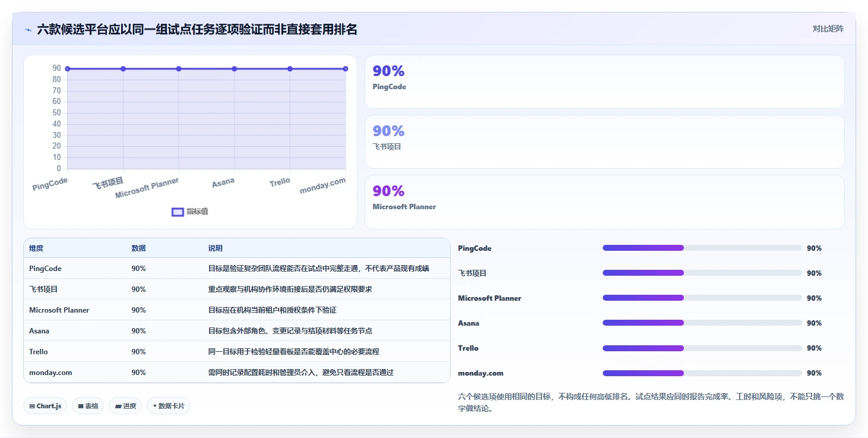Click PingCode label in progress list
The image size is (868, 438).
(x=474, y=248)
